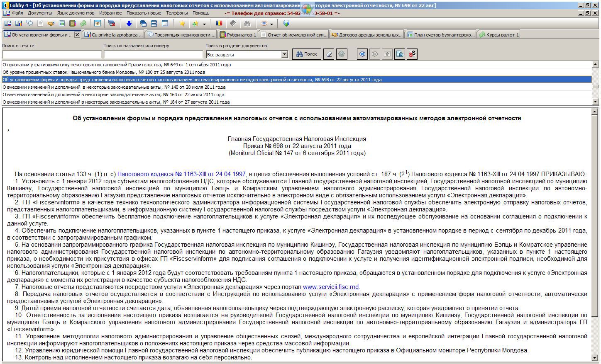The image size is (601, 364).
Task: Click the Поиск search button
Action: tap(307, 54)
